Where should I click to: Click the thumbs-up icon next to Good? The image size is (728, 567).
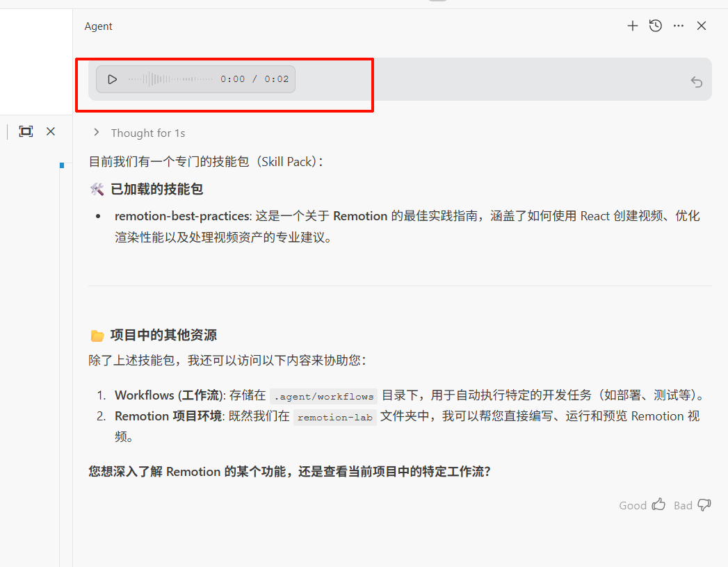coord(658,504)
